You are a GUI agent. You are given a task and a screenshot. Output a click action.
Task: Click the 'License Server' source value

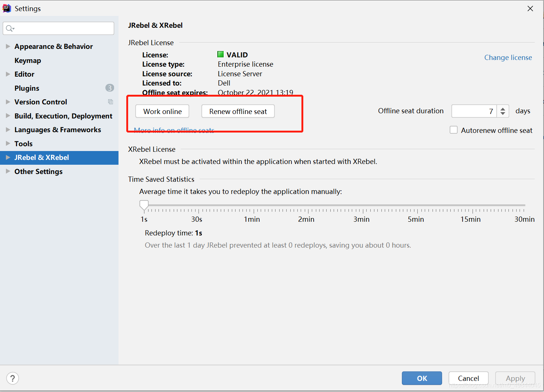(x=240, y=74)
